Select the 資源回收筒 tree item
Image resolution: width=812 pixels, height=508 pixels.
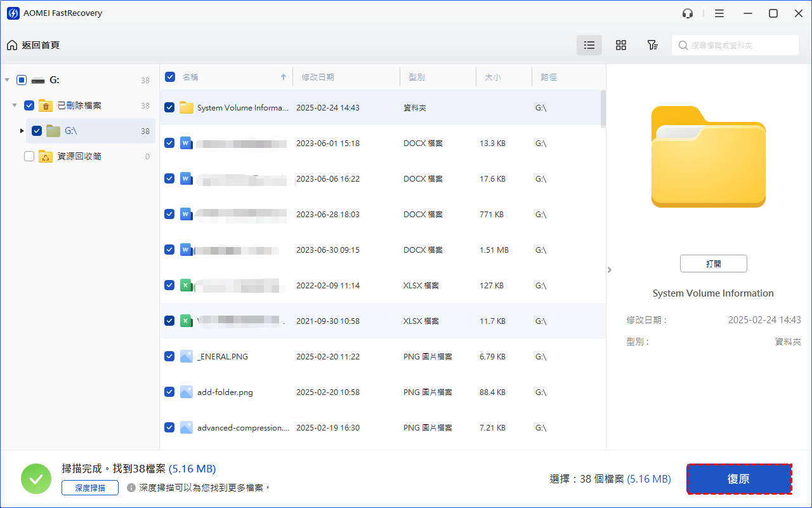coord(79,156)
